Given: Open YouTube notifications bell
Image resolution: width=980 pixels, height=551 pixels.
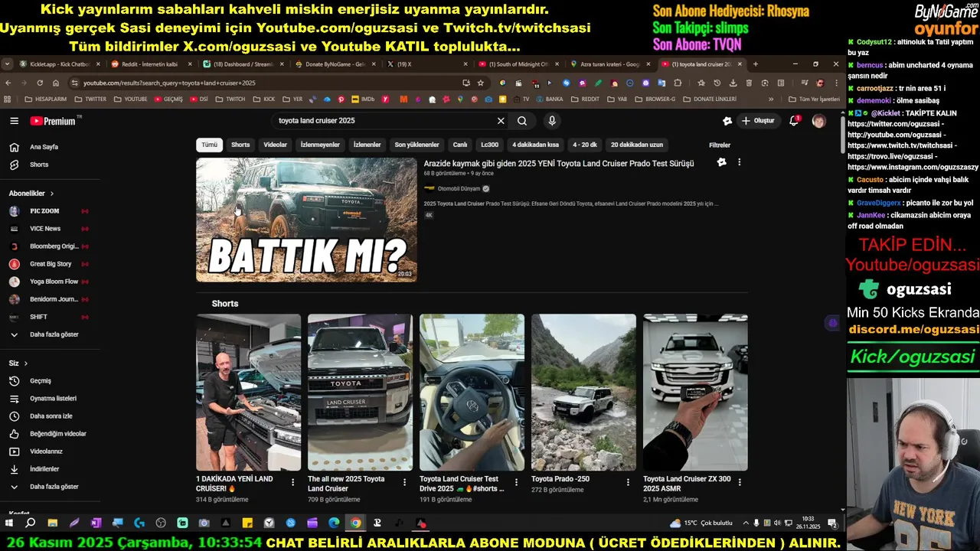Looking at the screenshot, I should click(x=794, y=121).
